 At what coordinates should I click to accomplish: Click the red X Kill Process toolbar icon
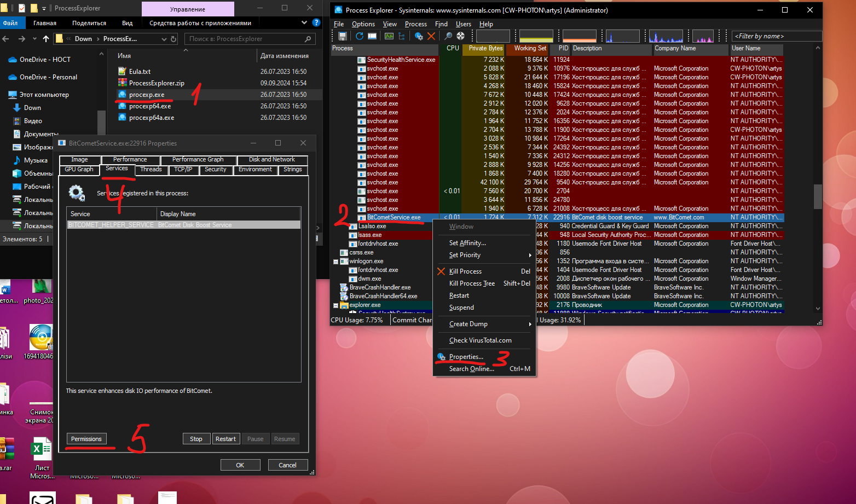(431, 36)
